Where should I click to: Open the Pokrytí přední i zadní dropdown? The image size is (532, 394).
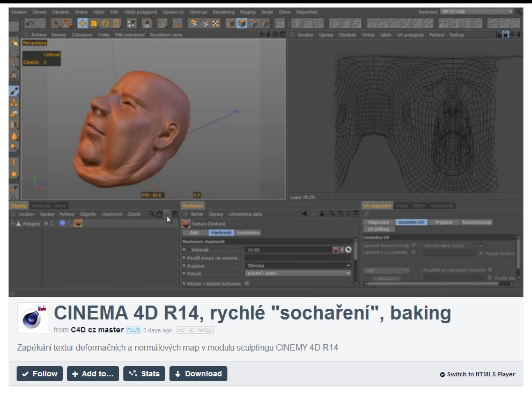click(298, 273)
